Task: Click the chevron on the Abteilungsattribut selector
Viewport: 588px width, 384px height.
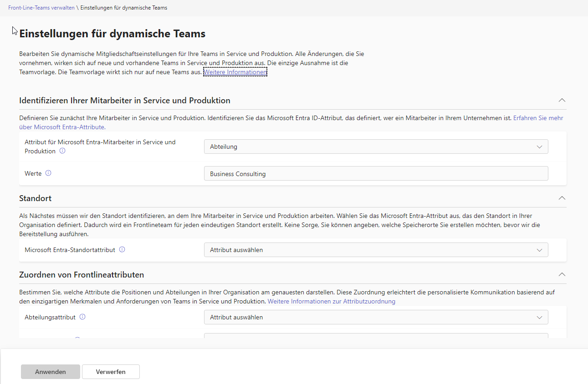Action: [540, 317]
